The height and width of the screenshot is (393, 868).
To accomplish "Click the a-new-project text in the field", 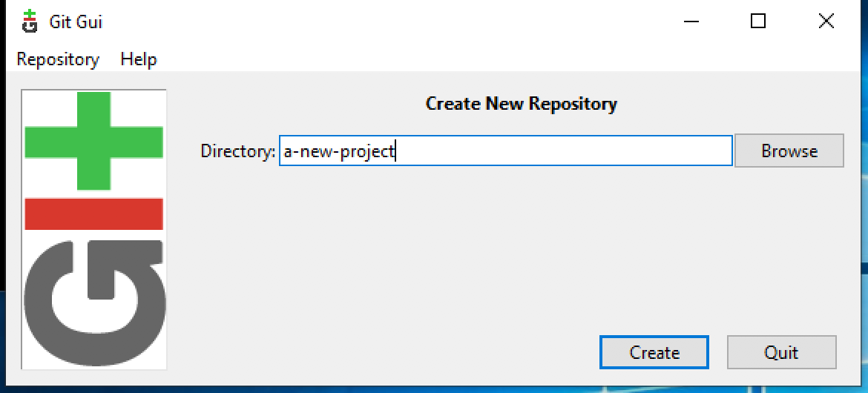I will point(338,151).
